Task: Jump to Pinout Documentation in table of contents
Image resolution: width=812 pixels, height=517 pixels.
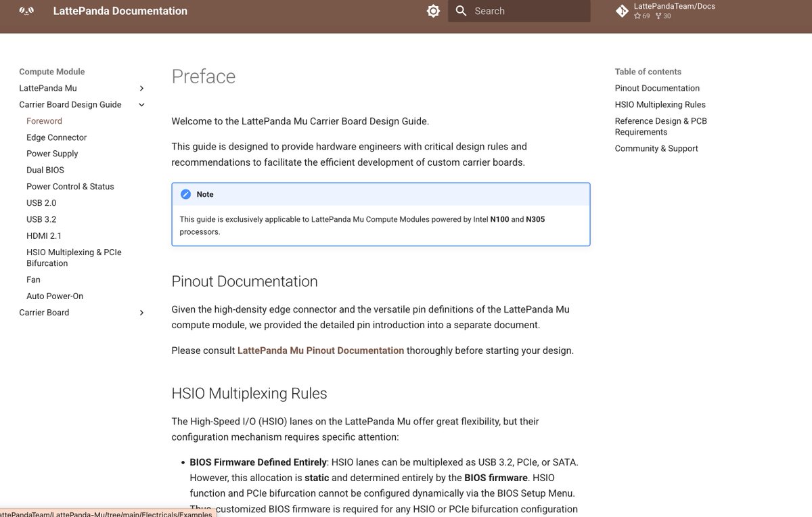Action: coord(657,88)
